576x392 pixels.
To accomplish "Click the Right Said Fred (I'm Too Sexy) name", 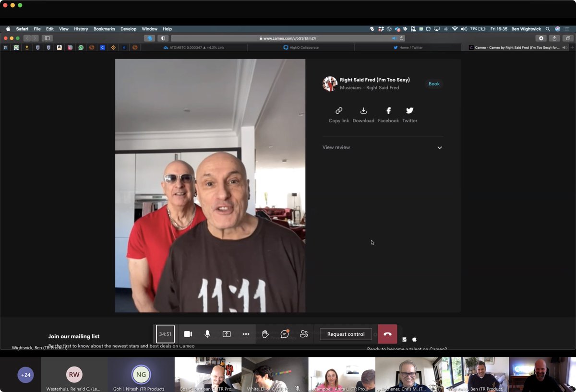I will click(375, 80).
